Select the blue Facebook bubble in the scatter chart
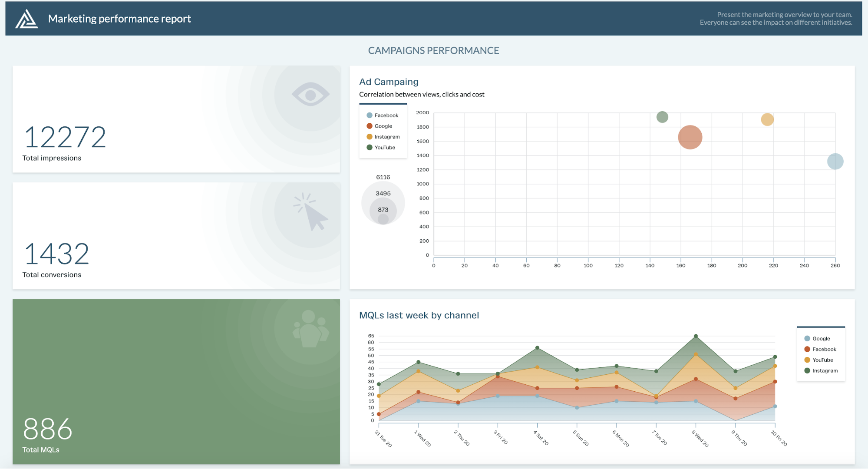This screenshot has width=868, height=469. pyautogui.click(x=835, y=161)
